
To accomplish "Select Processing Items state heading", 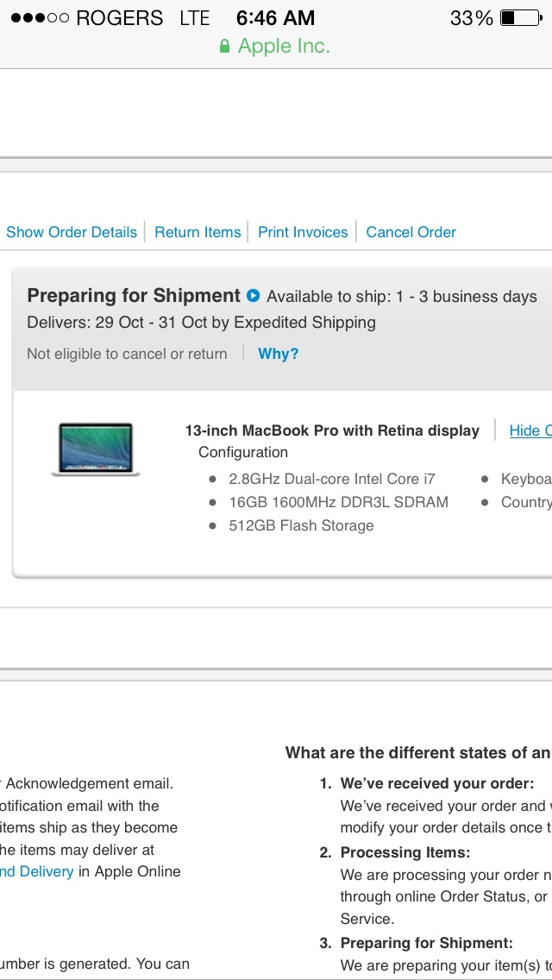I will [405, 852].
